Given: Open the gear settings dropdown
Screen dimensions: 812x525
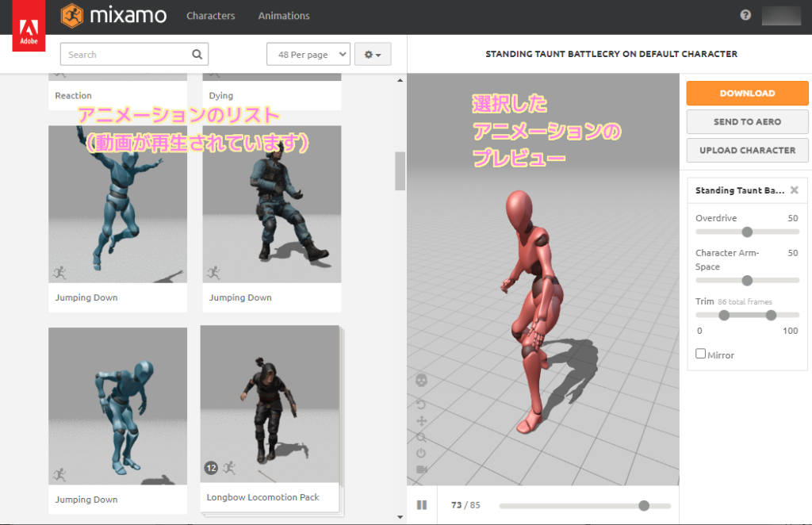Looking at the screenshot, I should pyautogui.click(x=373, y=54).
